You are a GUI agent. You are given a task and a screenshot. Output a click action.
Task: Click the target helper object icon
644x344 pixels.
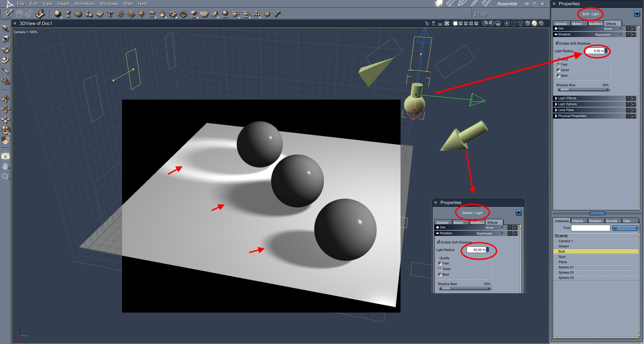[267, 14]
